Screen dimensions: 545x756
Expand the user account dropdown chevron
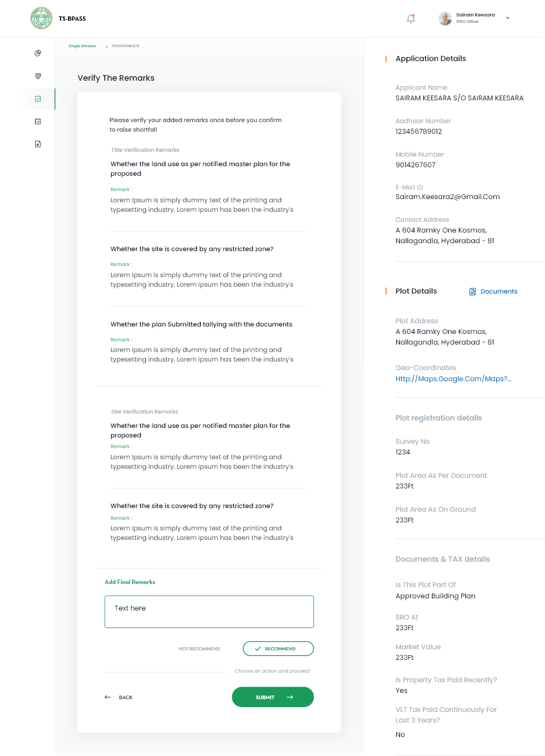(508, 18)
